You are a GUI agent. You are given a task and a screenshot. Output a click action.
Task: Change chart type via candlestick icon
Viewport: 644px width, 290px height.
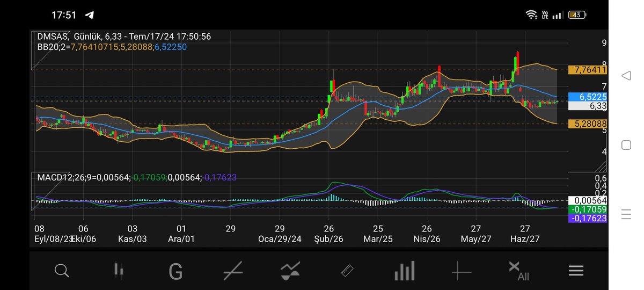(x=119, y=270)
